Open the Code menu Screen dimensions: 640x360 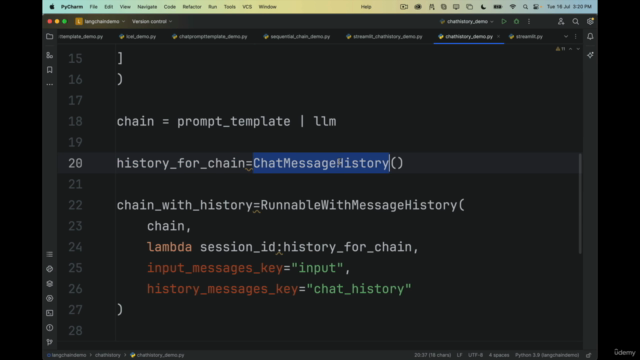coord(169,7)
